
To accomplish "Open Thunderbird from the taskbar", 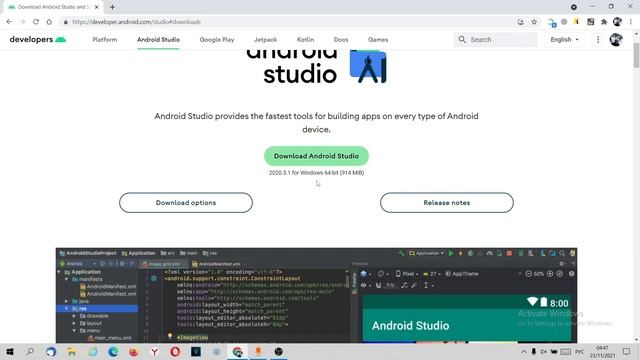I will [51, 351].
